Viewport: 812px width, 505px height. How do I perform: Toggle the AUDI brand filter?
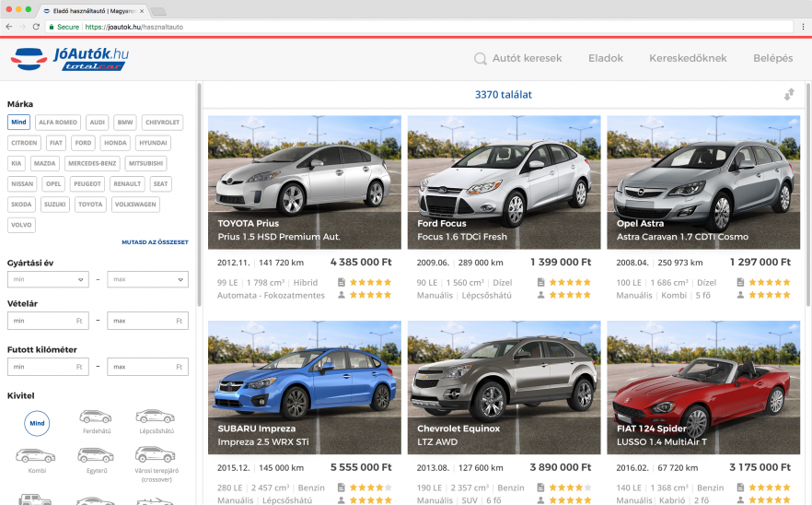[x=97, y=123]
